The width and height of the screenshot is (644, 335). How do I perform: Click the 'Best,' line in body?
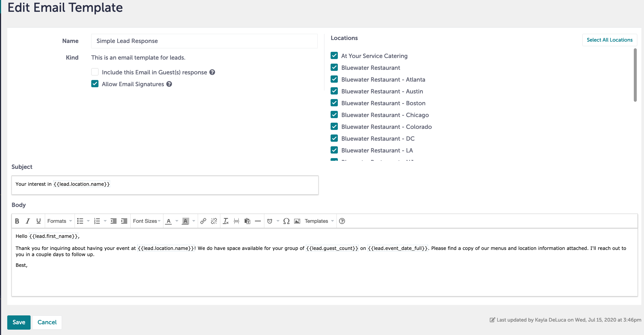point(21,265)
